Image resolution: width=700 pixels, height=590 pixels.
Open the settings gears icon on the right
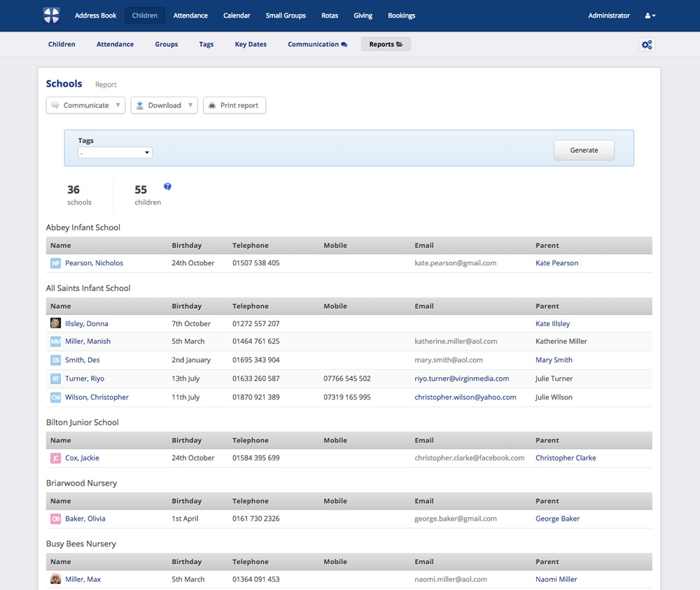click(647, 44)
